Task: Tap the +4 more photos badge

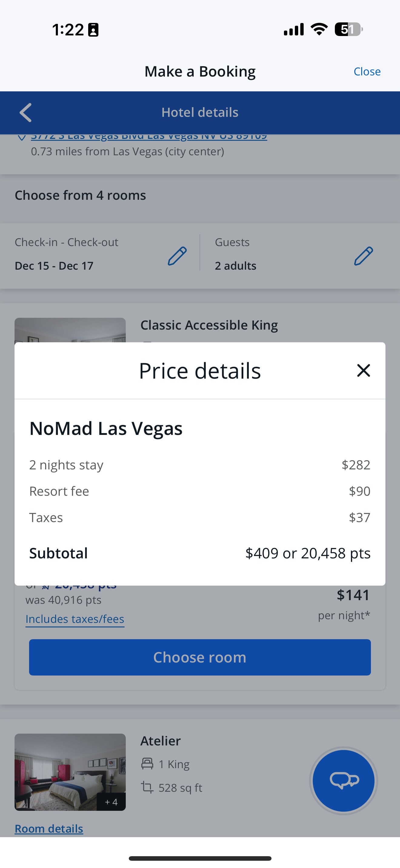Action: pos(111,802)
